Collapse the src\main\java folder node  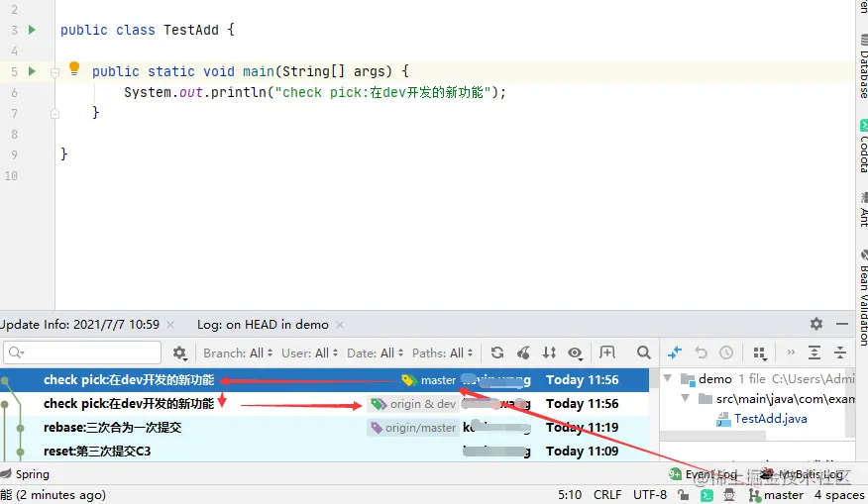tap(686, 398)
